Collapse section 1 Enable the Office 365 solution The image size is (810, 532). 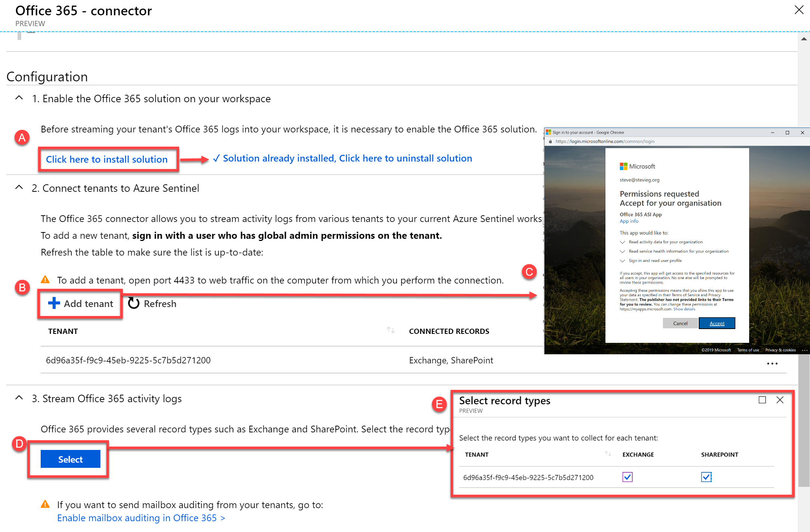19,98
